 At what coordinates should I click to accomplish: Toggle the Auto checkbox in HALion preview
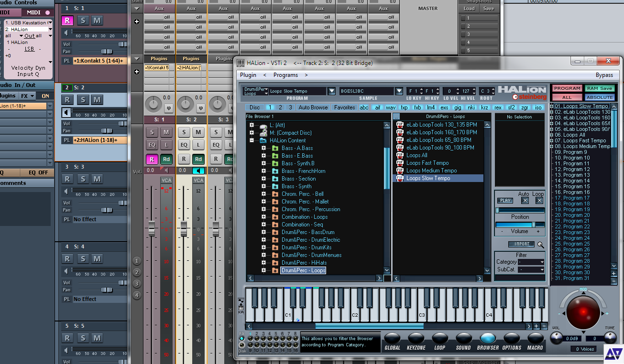[525, 201]
